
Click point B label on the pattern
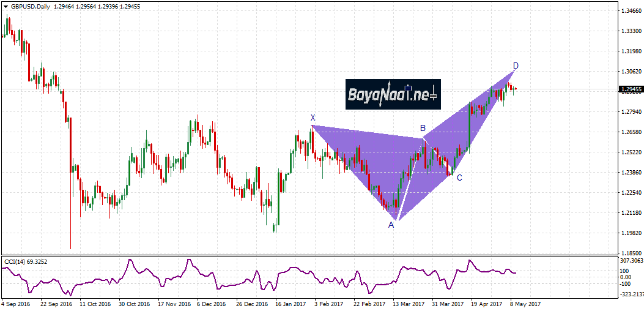[x=422, y=128]
